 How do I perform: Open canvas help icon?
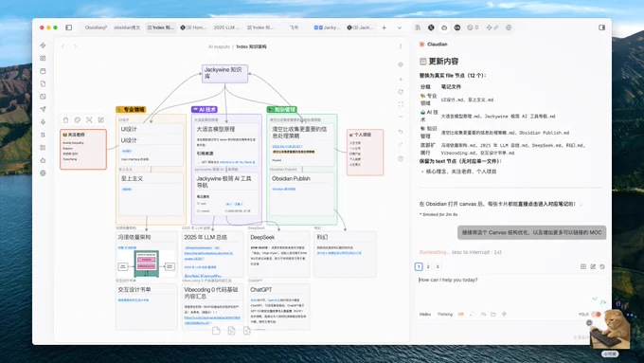tap(401, 158)
